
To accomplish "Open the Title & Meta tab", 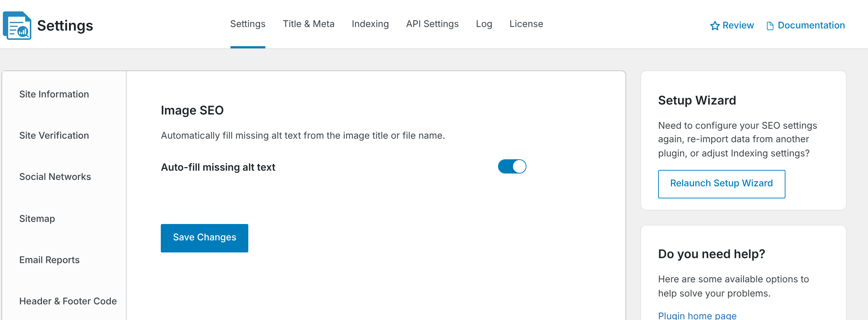I will pyautogui.click(x=308, y=24).
